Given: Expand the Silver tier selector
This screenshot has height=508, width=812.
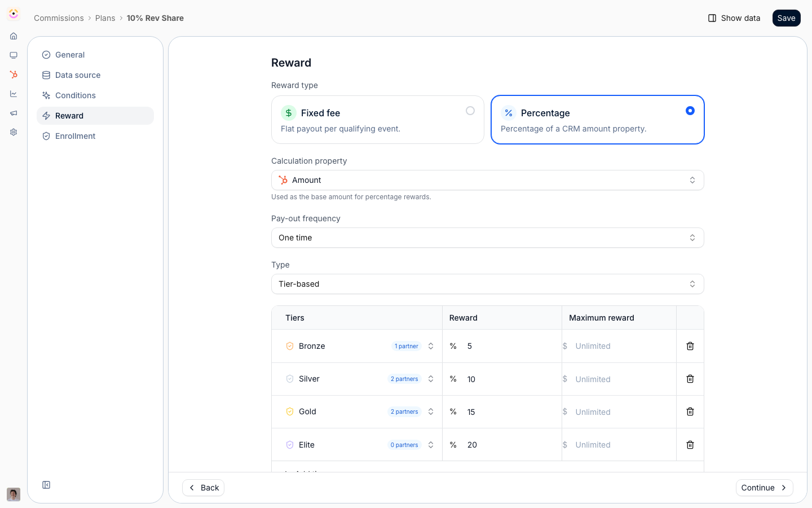Looking at the screenshot, I should (431, 379).
